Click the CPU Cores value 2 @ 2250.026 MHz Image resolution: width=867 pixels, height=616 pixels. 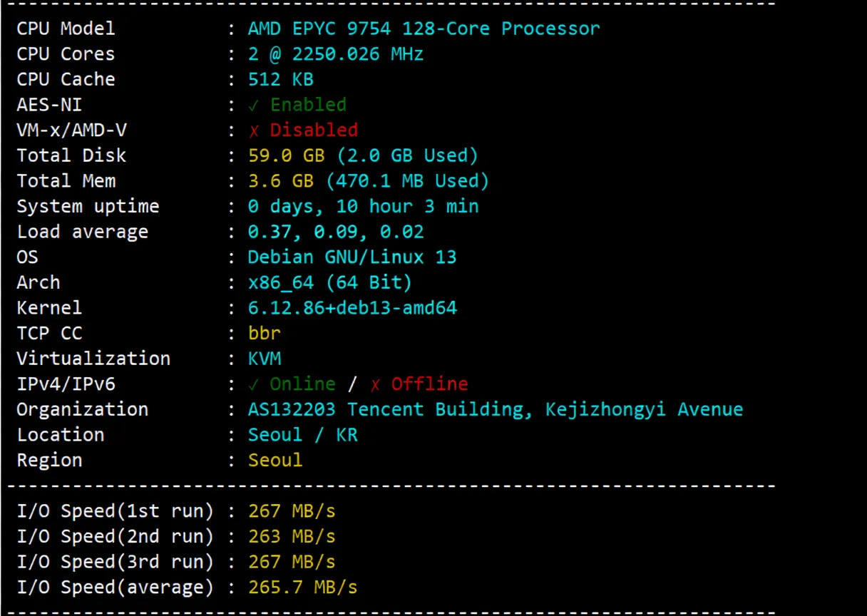point(335,54)
